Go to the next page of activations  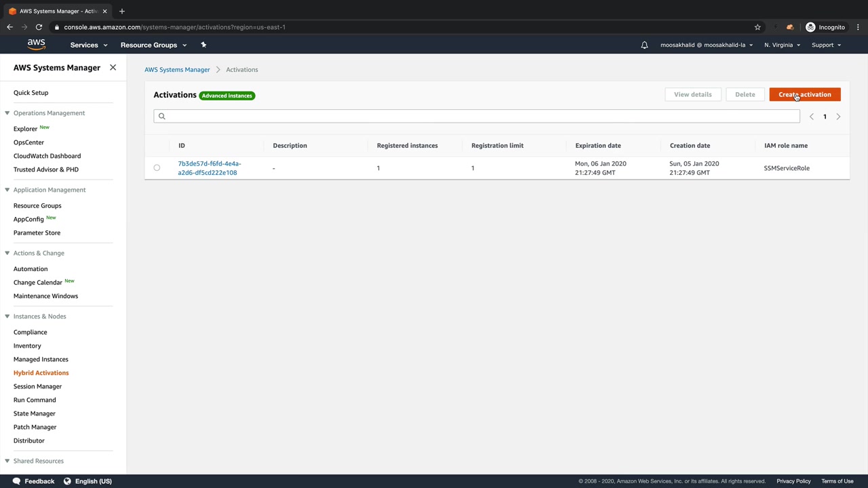pyautogui.click(x=838, y=117)
